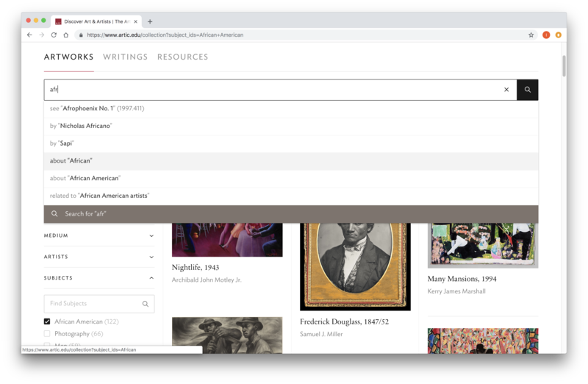Screen dimensions: 588x384
Task: Click the browser address bar URL
Action: [165, 35]
